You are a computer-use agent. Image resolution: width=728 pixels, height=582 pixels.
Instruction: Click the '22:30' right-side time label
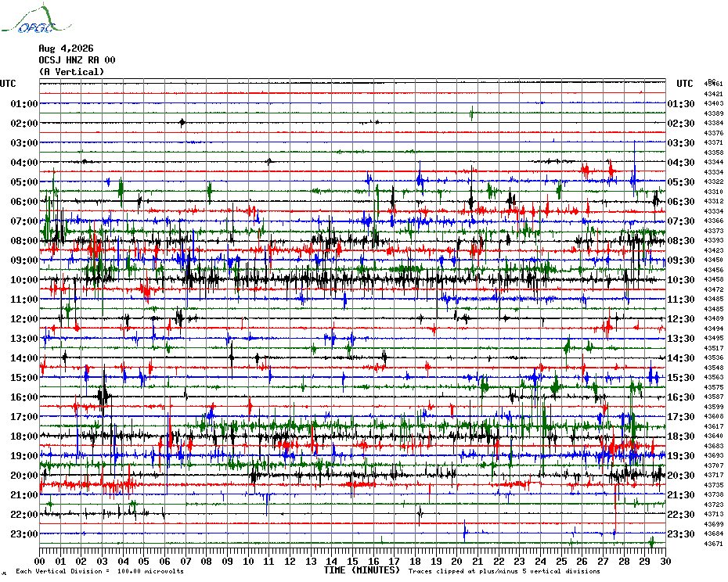[x=681, y=515]
